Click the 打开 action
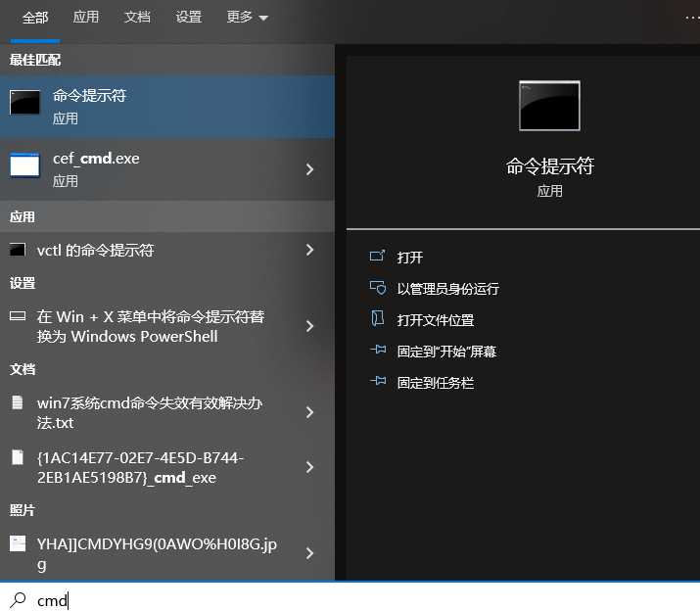Image resolution: width=700 pixels, height=611 pixels. coord(410,258)
